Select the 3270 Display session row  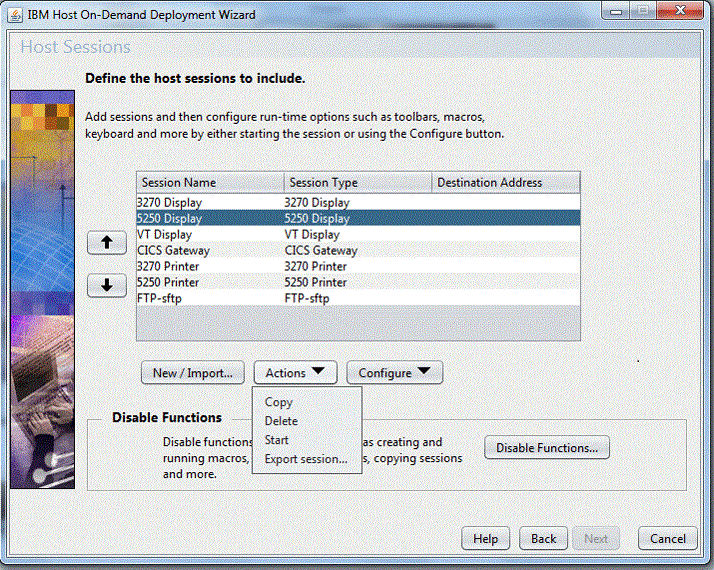tap(358, 202)
